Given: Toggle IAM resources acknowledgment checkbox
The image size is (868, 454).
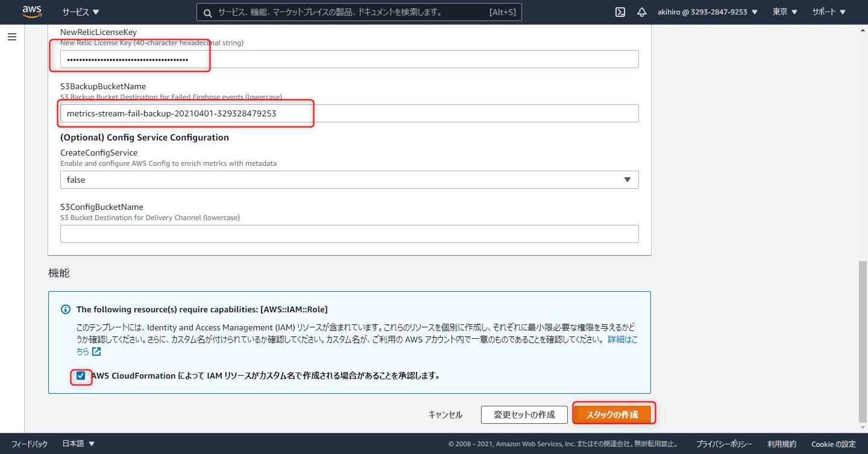Looking at the screenshot, I should 81,376.
